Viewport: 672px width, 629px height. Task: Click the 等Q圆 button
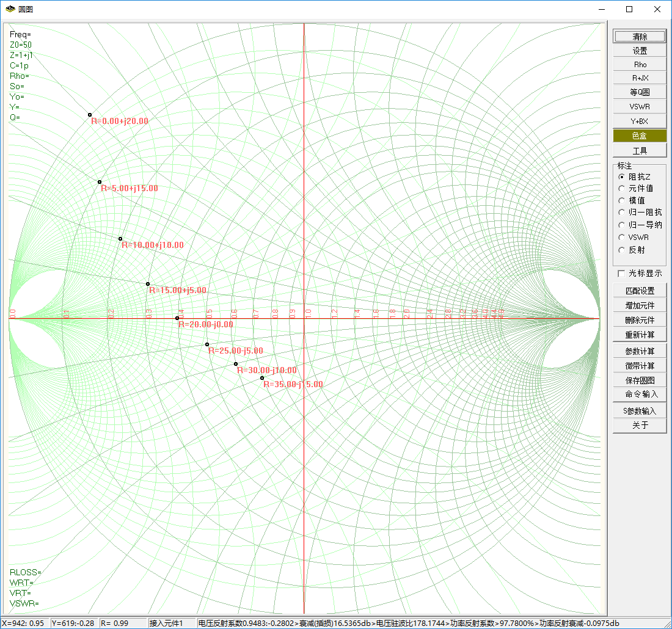(640, 92)
